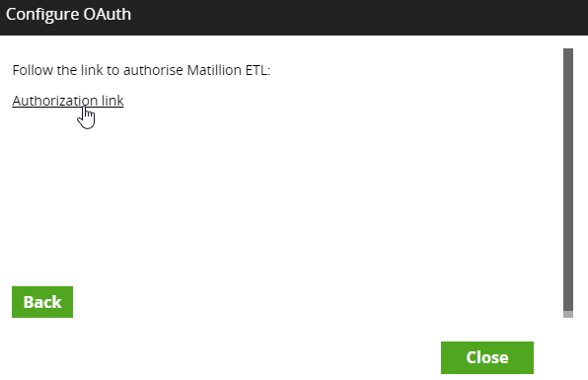
Task: Click the word 'Authorization' in the link
Action: coord(54,101)
